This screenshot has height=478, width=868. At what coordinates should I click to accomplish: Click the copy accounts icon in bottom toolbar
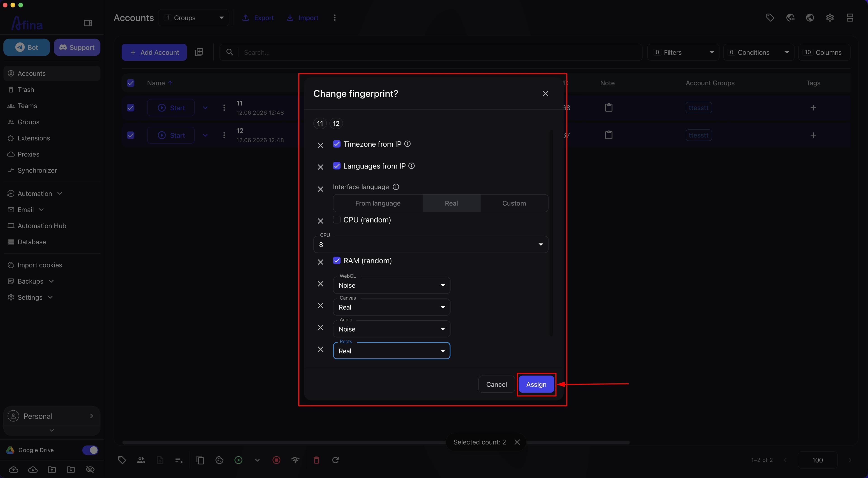point(200,460)
